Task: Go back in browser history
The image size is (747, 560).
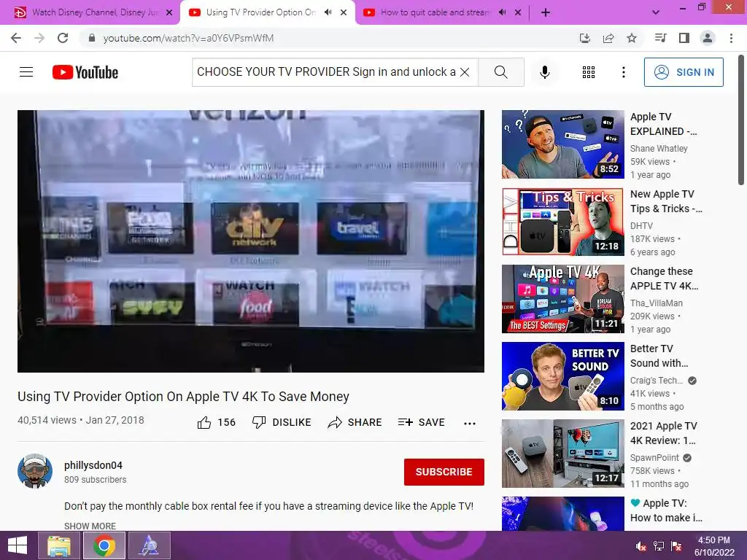Action: 16,38
